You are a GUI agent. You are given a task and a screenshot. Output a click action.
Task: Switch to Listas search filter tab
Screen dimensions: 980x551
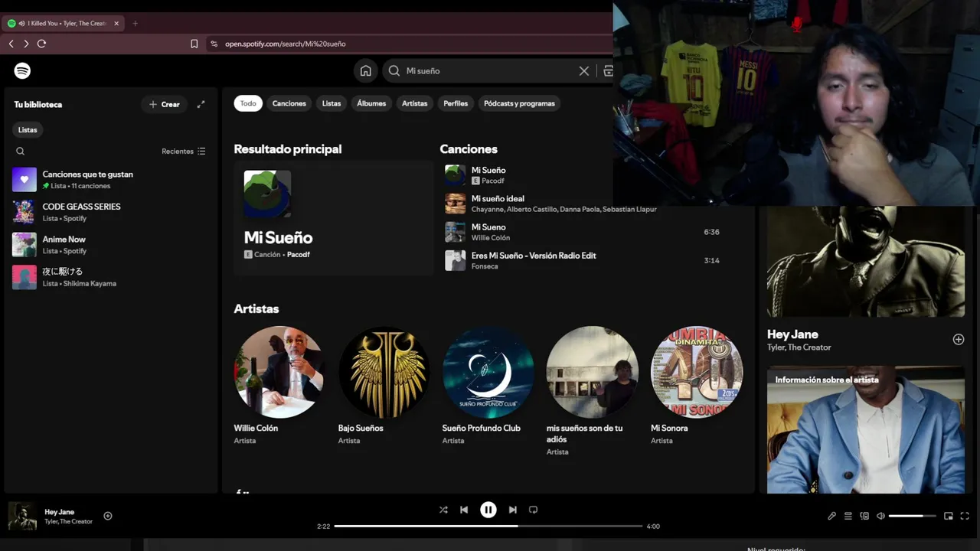pos(332,103)
